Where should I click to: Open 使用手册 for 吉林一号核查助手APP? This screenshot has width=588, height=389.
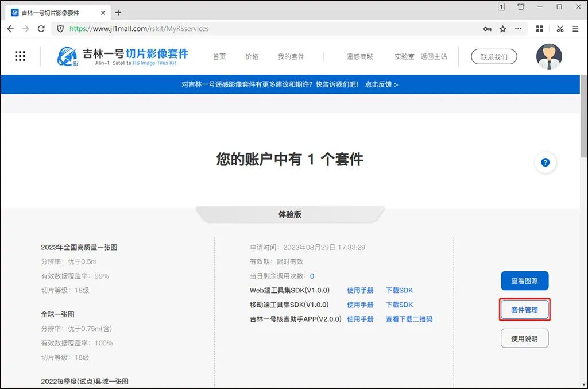360,319
